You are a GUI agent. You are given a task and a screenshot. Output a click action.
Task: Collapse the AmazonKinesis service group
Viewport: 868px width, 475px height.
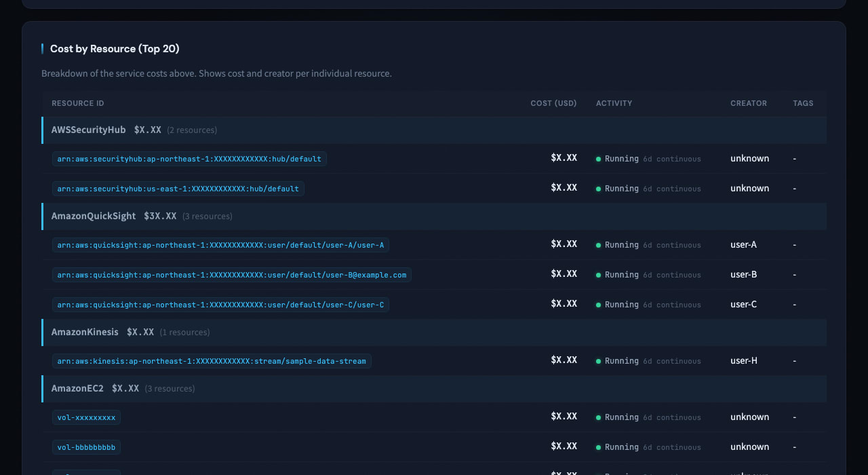pos(85,332)
